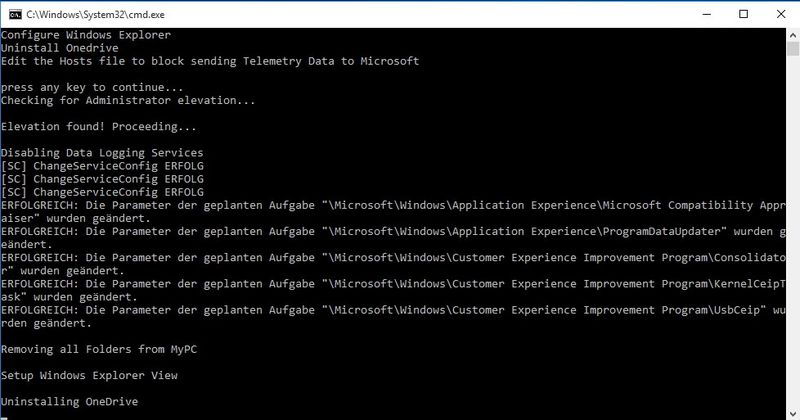This screenshot has height=420, width=800.
Task: Click the first "[SC] ChangeServiceConfig ERFOLG" line
Action: tap(102, 165)
